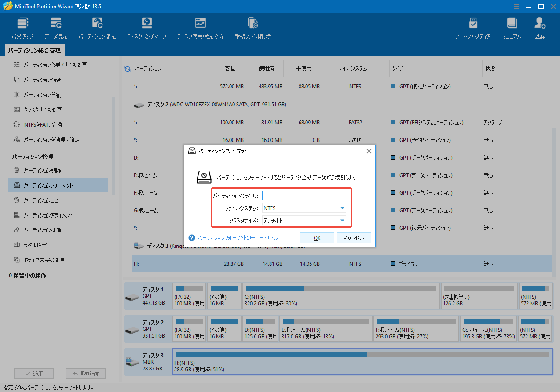This screenshot has width=560, height=392.
Task: Start ディスクベンチマーク disk benchmark tool
Action: pos(146,26)
